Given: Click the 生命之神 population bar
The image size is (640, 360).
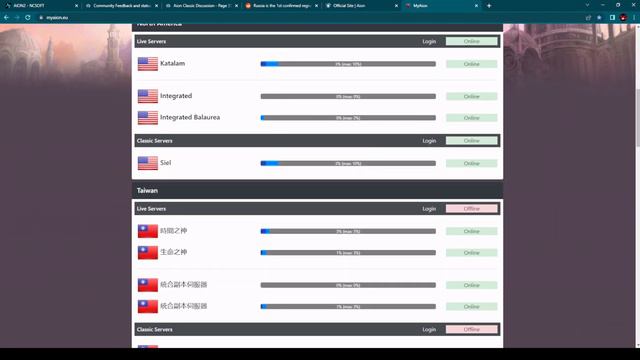Looking at the screenshot, I should tap(348, 253).
